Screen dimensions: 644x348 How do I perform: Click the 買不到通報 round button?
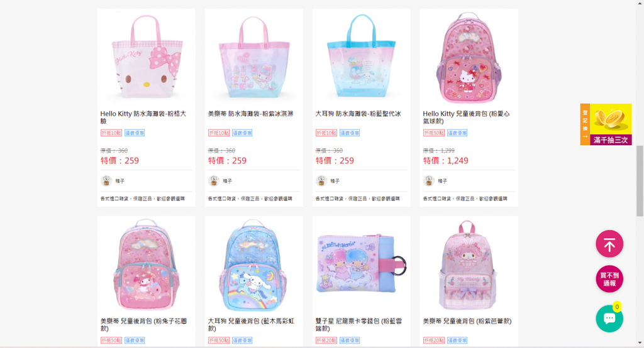(609, 279)
